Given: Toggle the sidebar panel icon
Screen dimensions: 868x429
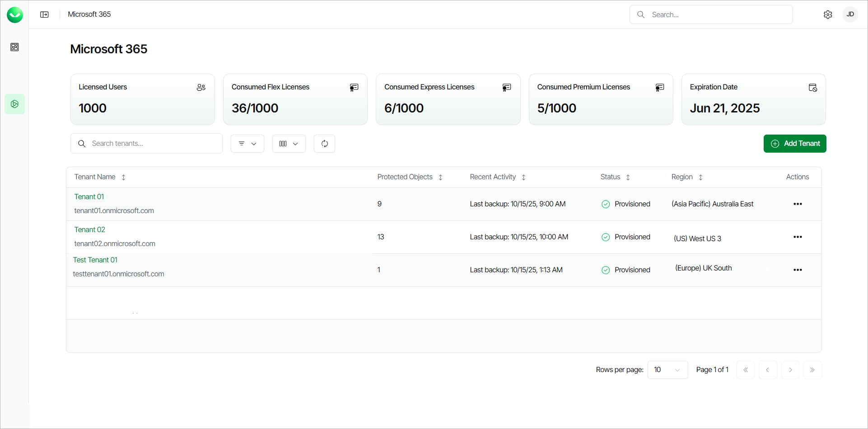Looking at the screenshot, I should click(x=44, y=14).
